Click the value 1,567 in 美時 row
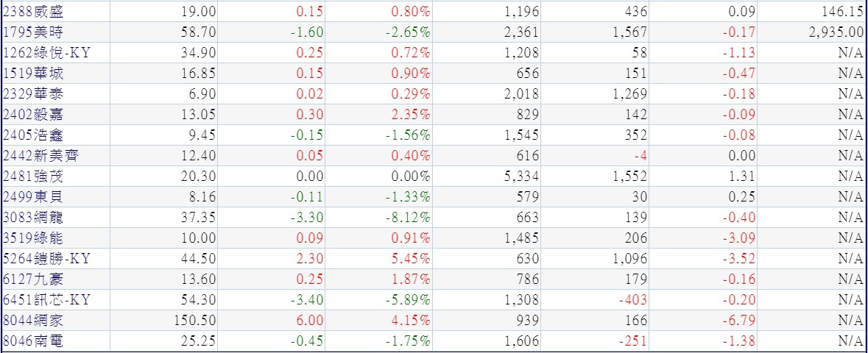The height and width of the screenshot is (353, 868). (629, 32)
